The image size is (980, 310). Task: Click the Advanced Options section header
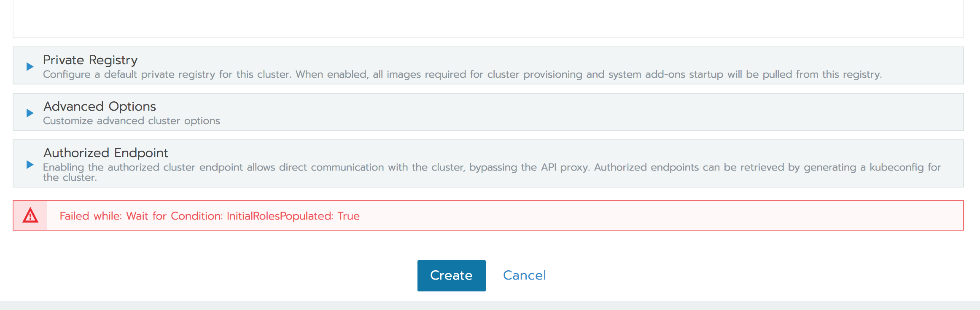click(99, 106)
